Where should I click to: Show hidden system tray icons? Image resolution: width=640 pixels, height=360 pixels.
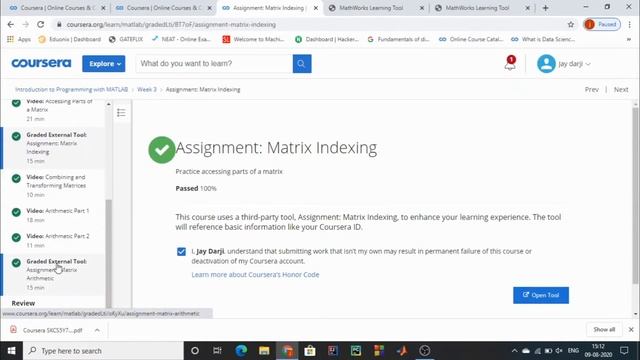pyautogui.click(x=514, y=351)
